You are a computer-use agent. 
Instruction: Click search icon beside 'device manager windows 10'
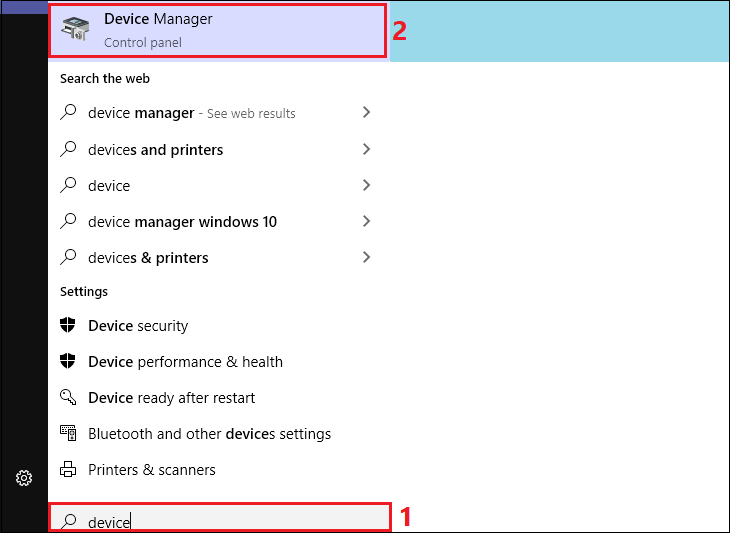coord(68,221)
